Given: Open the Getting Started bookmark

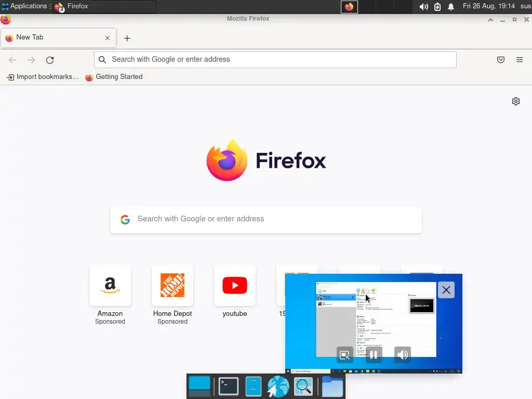Looking at the screenshot, I should coord(114,77).
